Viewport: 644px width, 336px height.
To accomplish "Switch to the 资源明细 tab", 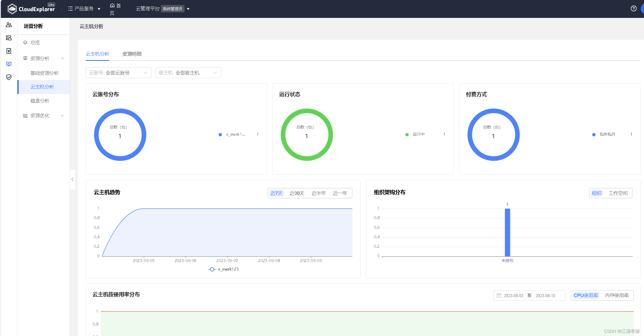I will [132, 54].
